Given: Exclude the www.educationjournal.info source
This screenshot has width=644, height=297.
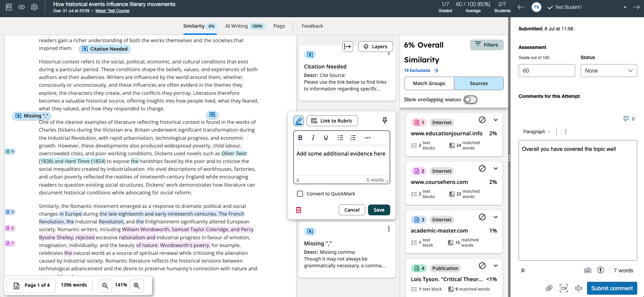Looking at the screenshot, I should [482, 120].
